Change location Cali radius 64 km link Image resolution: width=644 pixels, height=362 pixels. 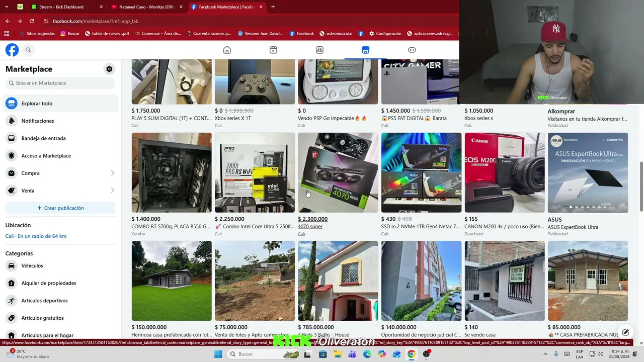[x=36, y=236]
